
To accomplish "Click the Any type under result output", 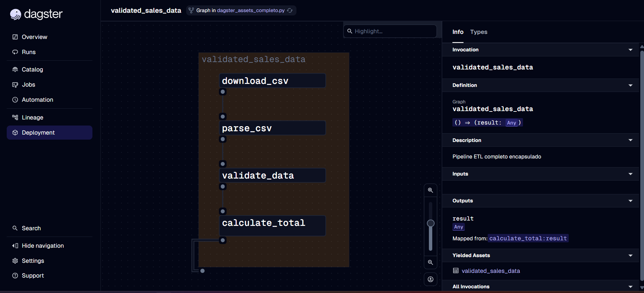I will pos(458,227).
